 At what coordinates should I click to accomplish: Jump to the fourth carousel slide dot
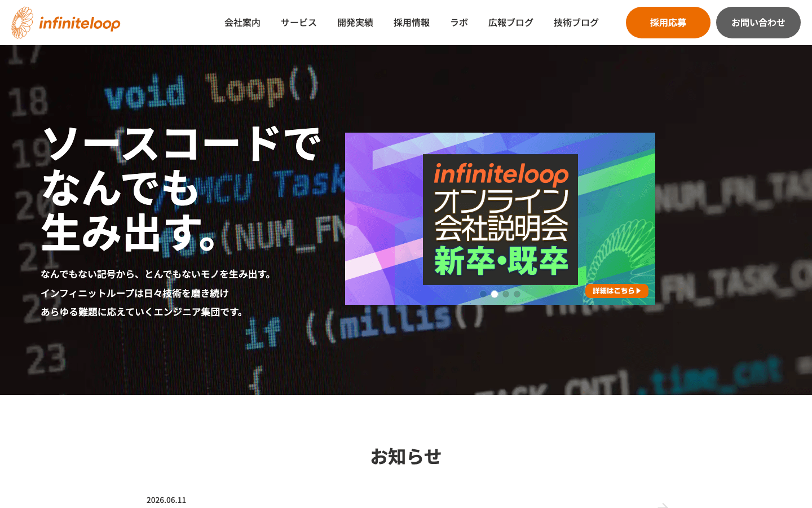517,294
